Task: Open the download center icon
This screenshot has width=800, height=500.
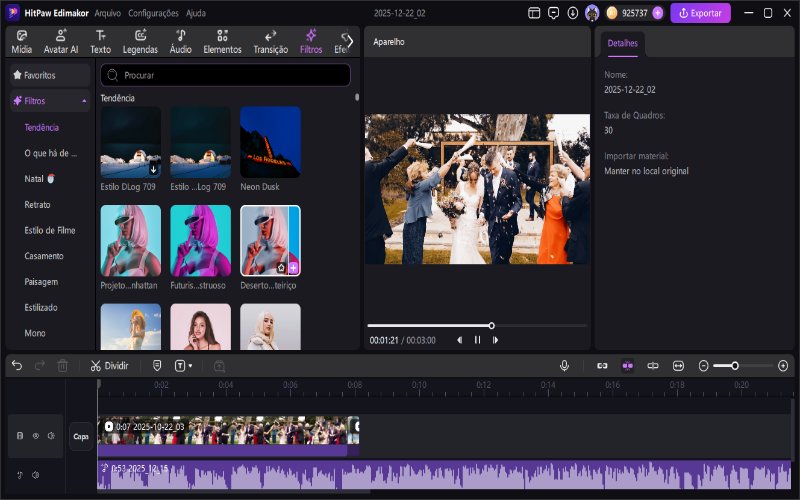Action: point(572,13)
